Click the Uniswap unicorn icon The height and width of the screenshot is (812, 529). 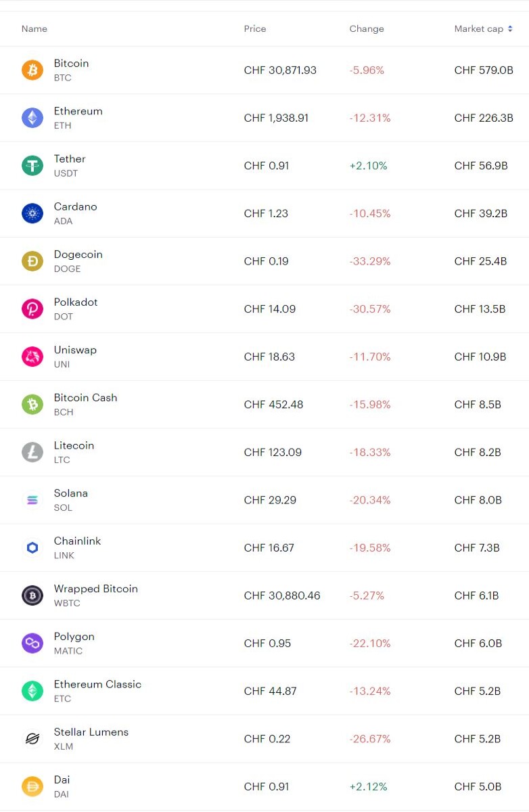[x=32, y=357]
